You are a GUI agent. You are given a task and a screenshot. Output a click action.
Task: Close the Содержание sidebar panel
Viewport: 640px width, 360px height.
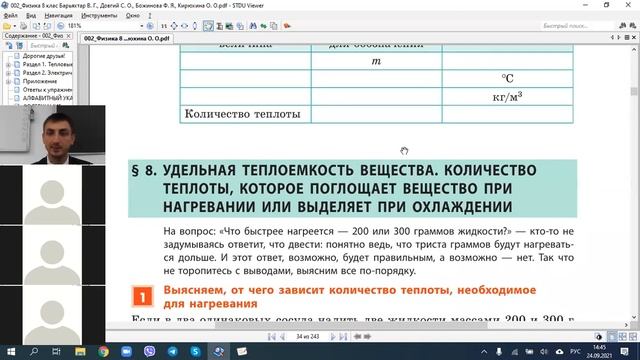[69, 36]
